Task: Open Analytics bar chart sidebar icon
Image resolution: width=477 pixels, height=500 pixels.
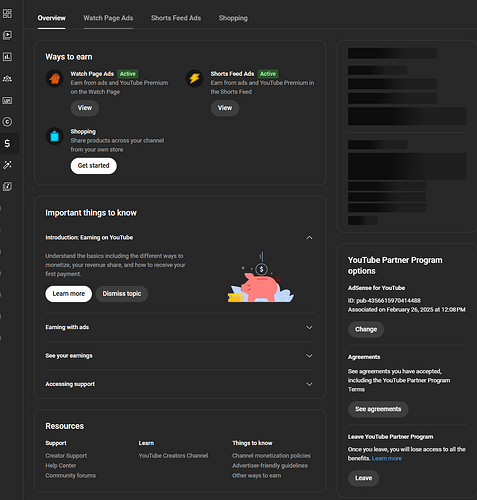Action: coord(7,57)
